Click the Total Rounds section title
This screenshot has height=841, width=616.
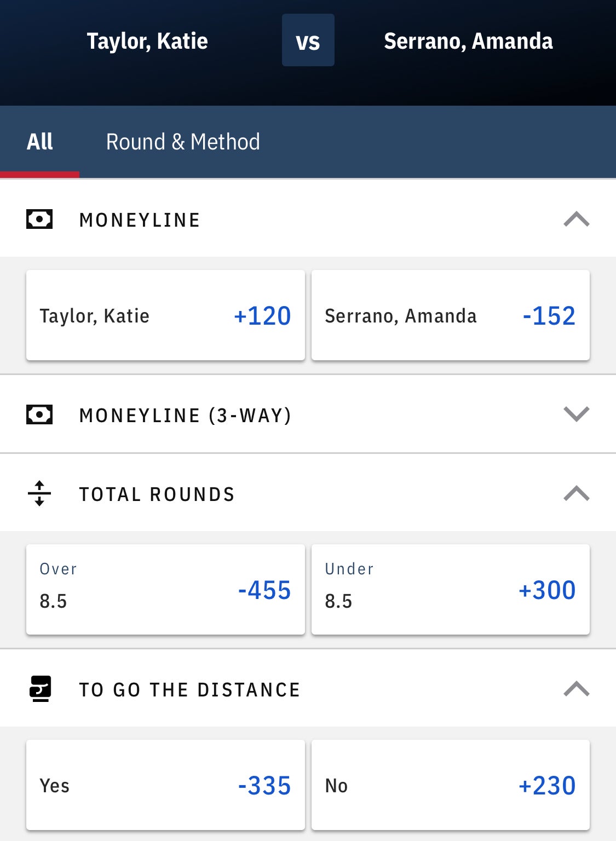157,494
